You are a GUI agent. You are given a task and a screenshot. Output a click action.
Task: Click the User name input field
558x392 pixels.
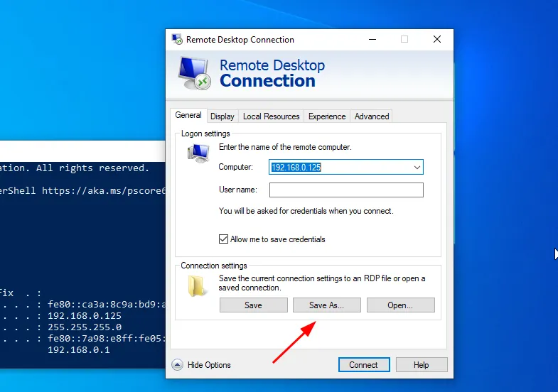click(346, 190)
